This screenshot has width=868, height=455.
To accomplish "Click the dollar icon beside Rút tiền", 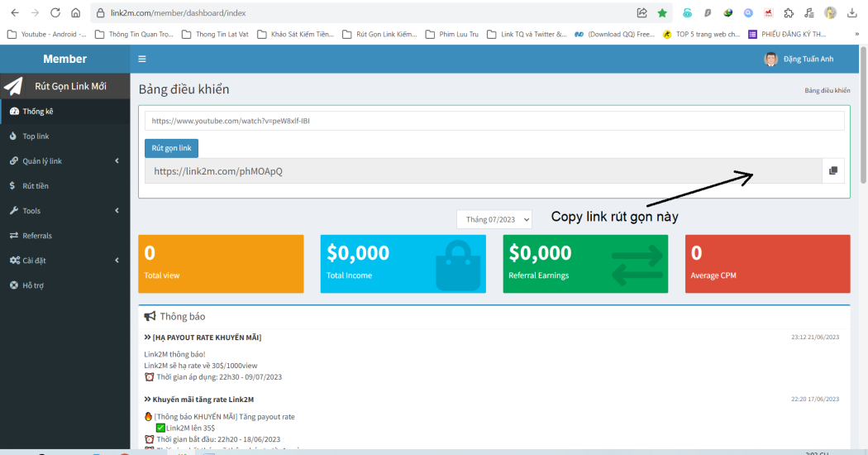I will (12, 185).
